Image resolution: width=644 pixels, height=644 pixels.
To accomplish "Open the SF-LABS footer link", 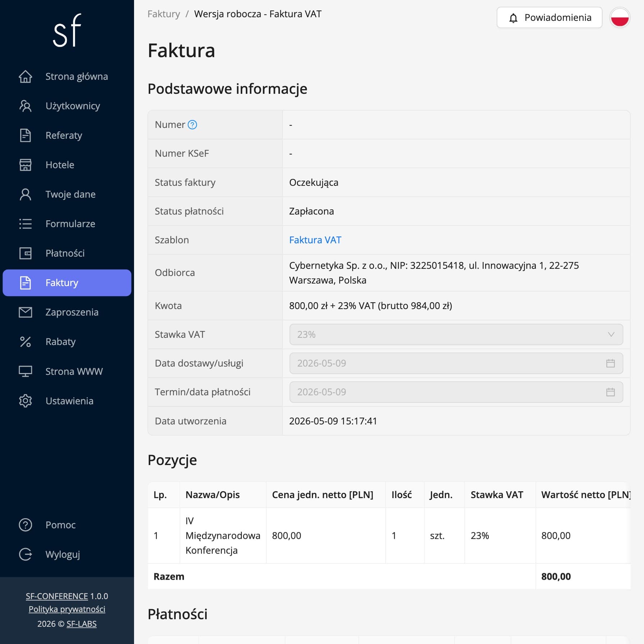I will pyautogui.click(x=82, y=624).
